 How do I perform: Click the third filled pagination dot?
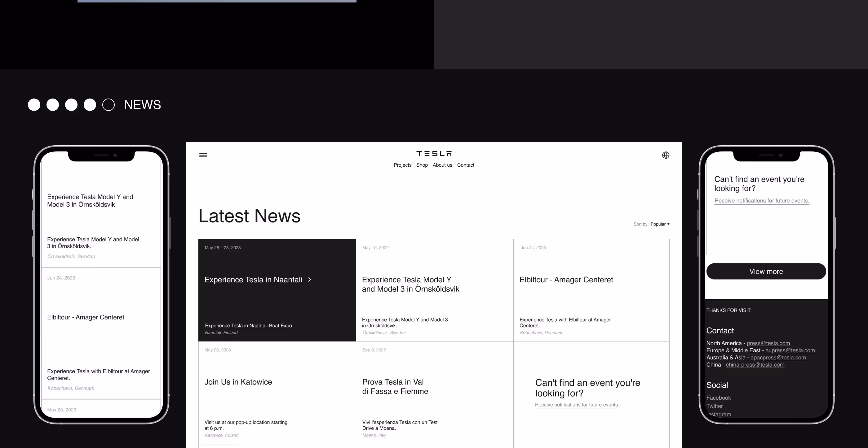[71, 105]
